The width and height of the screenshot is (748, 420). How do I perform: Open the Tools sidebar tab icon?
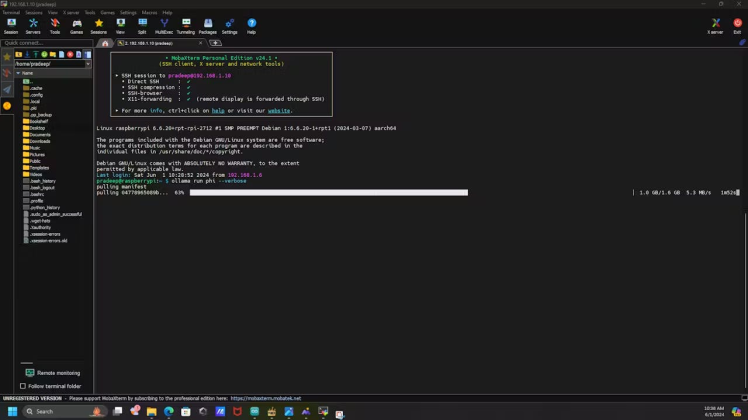(x=7, y=73)
